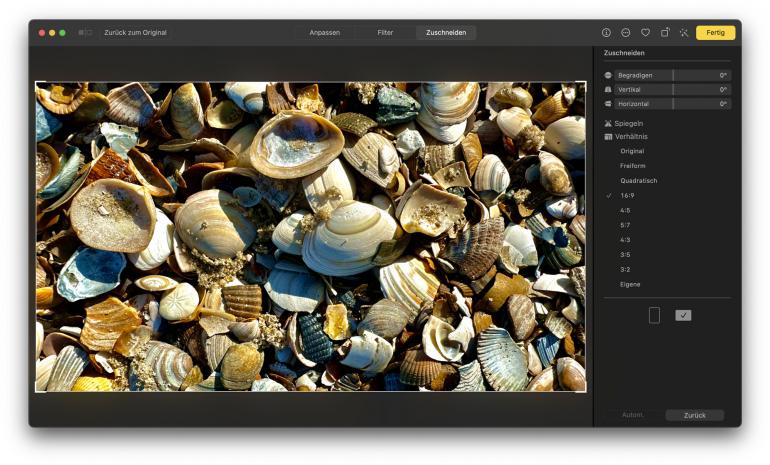Screen dimensions: 770x465
Task: Click the rotate icon in toolbar
Action: click(665, 32)
